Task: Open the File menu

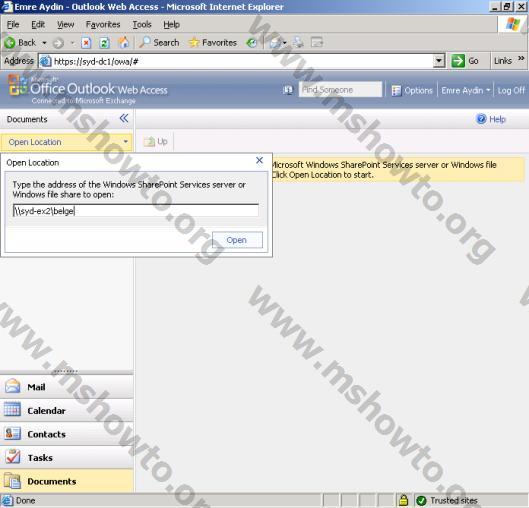Action: (x=13, y=24)
